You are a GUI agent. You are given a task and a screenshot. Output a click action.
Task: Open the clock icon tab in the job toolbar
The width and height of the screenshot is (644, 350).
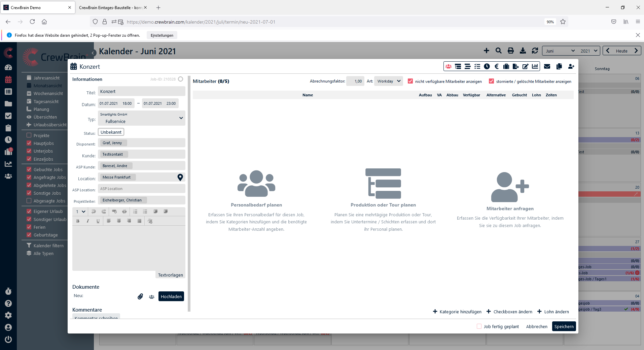pos(487,66)
